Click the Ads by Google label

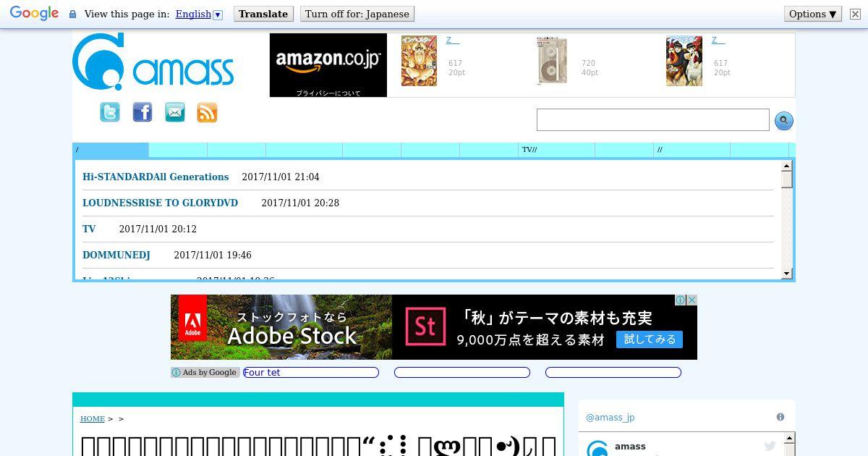[205, 372]
